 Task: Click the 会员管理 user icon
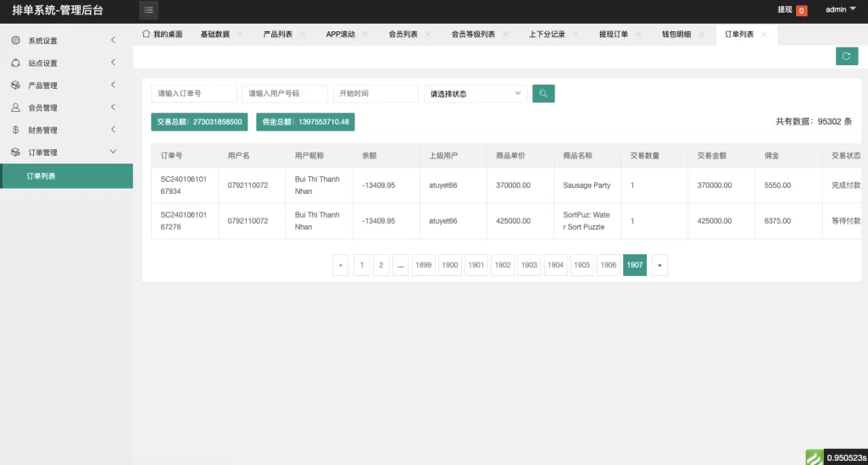click(15, 108)
